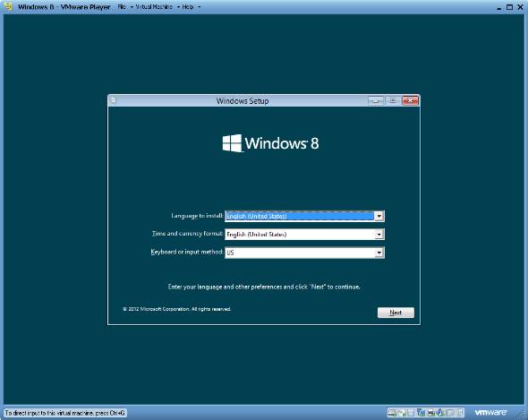Open the VMware Player File menu
Viewport: 528px width, 420px height.
point(122,7)
